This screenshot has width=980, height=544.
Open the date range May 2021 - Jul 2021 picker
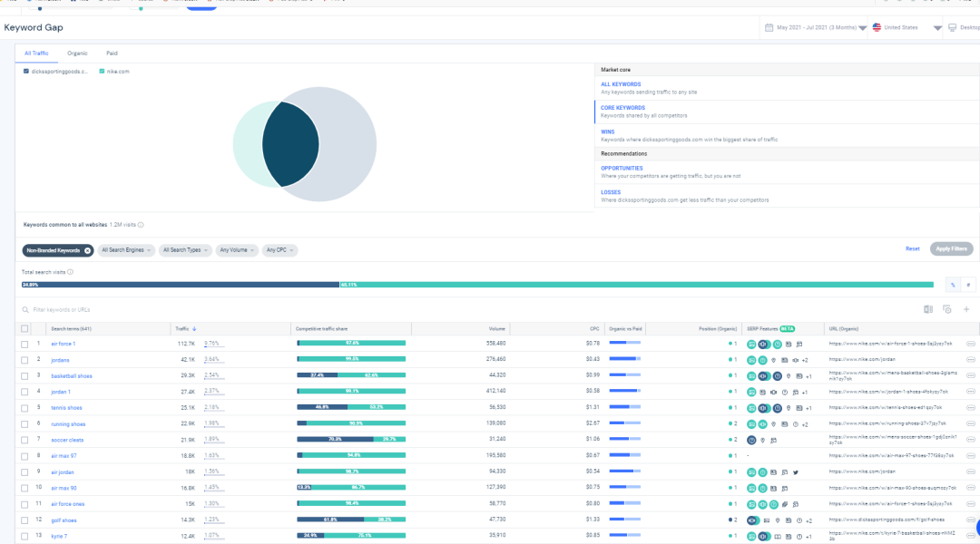point(817,28)
